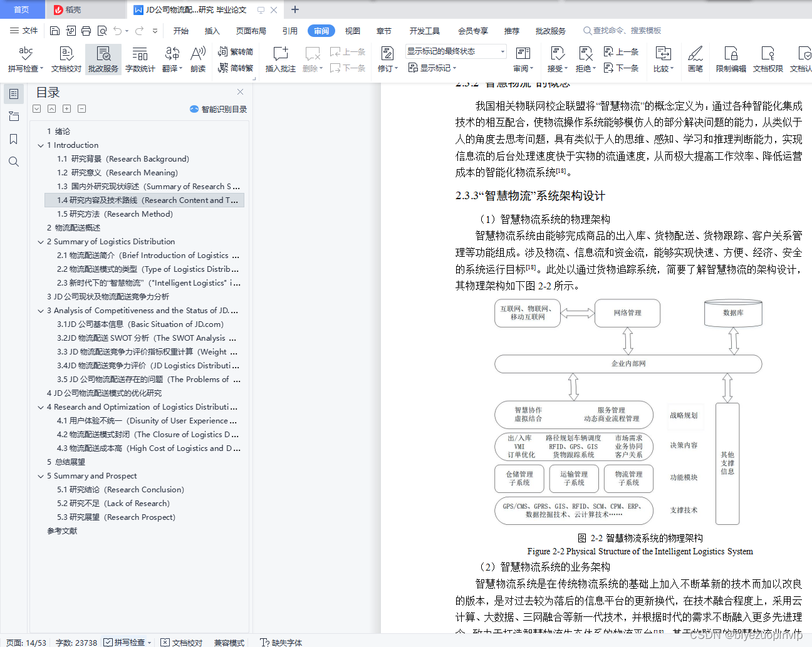Open the undo history dropdown arrow
This screenshot has width=812, height=647.
[x=127, y=31]
